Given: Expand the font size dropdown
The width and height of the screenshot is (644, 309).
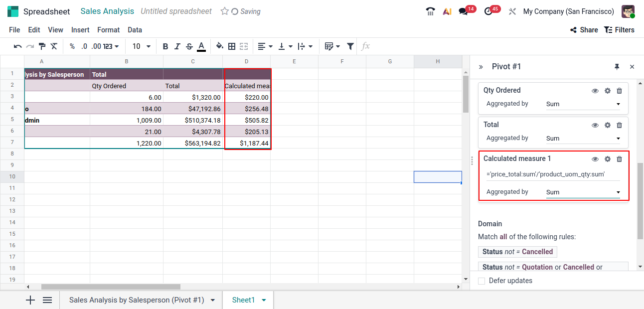Looking at the screenshot, I should [x=142, y=46].
